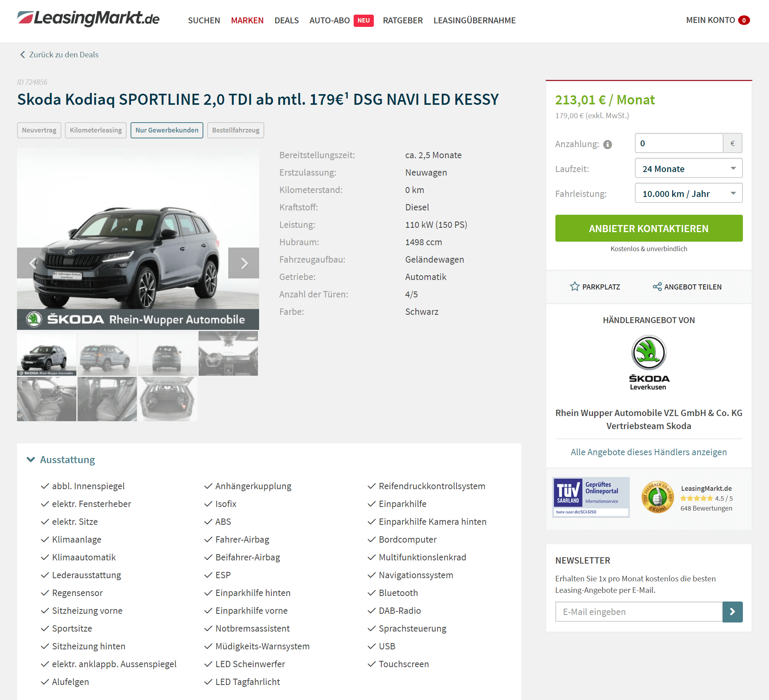Open the Auto-Abo menu item
Screen dimensions: 769x700
(x=330, y=20)
